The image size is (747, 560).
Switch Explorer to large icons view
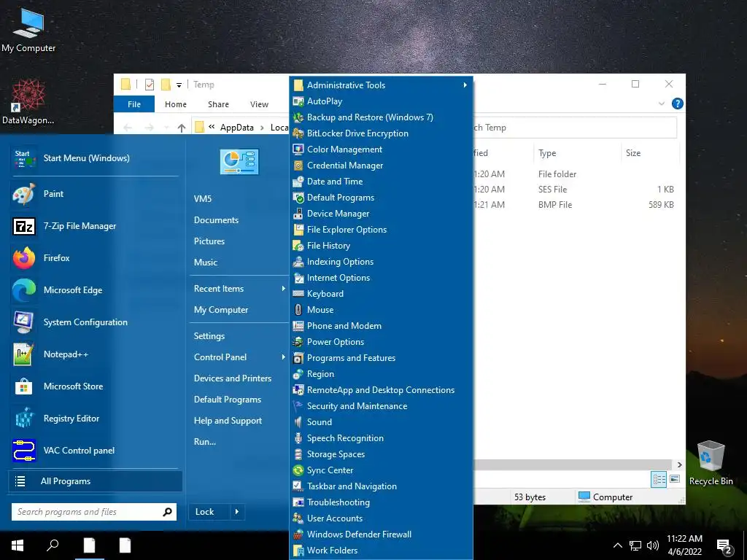675,479
